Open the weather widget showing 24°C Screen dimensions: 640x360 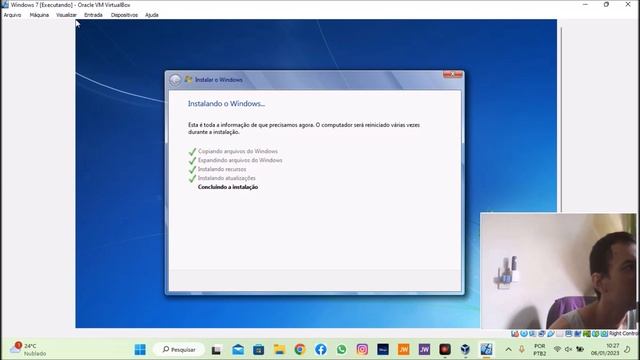(x=28, y=349)
